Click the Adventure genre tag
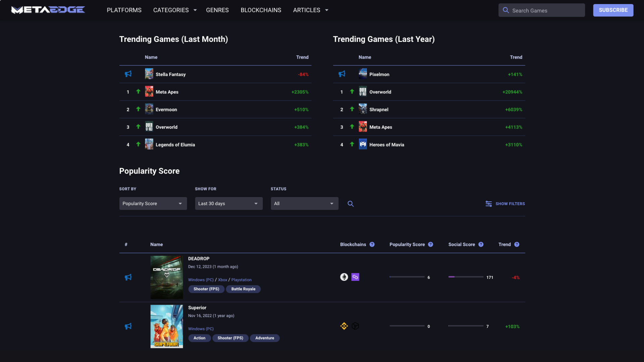Viewport: 644px width, 362px height. [265, 338]
